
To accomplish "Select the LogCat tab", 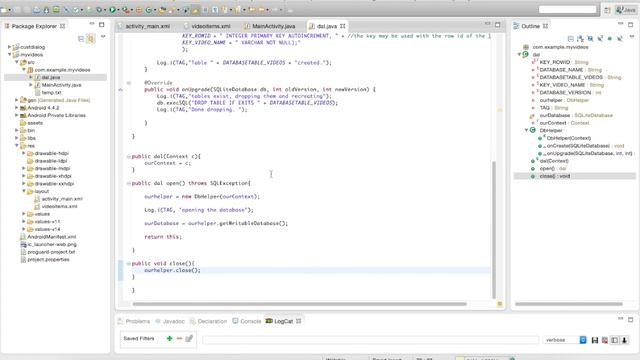I will coord(283,321).
